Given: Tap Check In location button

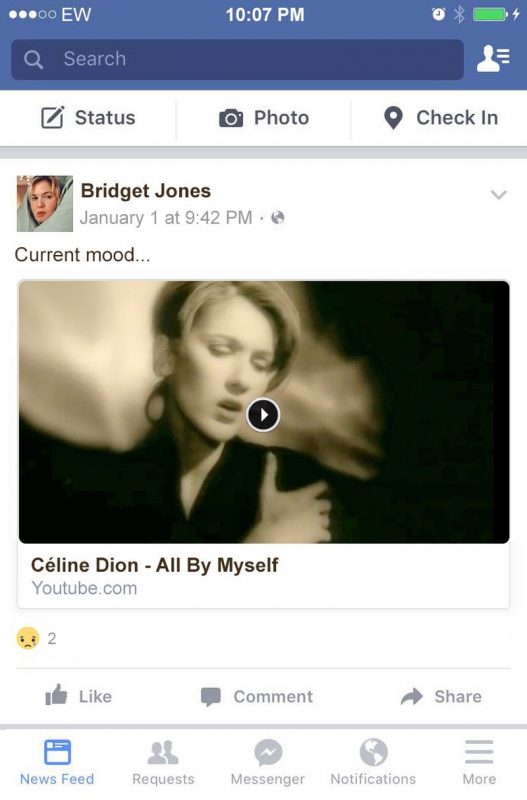Looking at the screenshot, I should [x=440, y=118].
